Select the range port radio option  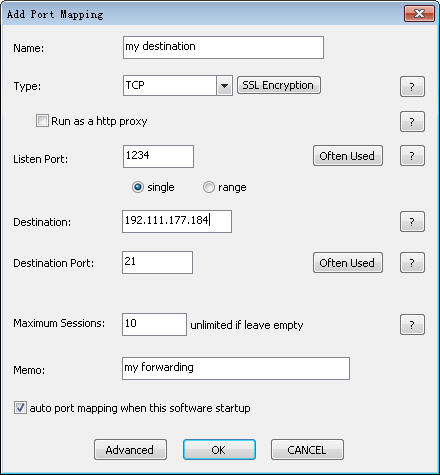(209, 187)
